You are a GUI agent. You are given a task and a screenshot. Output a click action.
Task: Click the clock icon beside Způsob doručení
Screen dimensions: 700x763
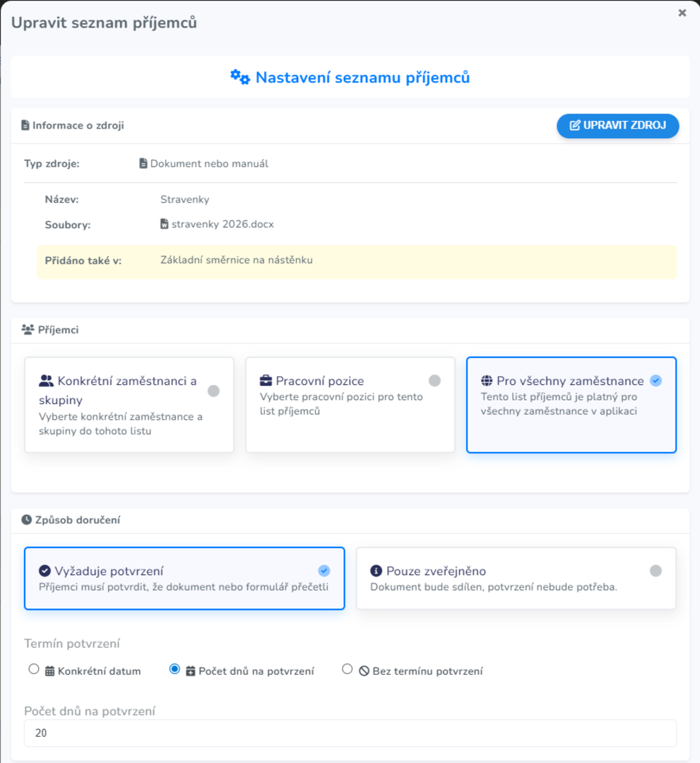click(x=26, y=520)
